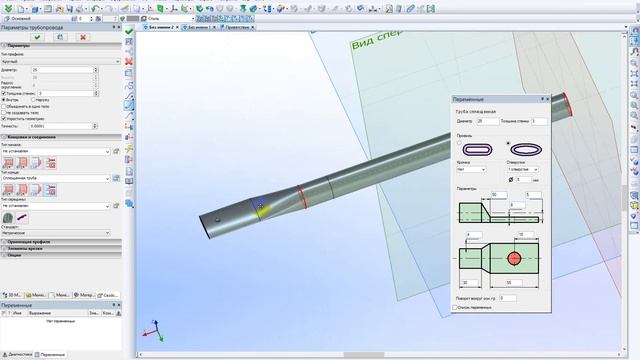The width and height of the screenshot is (640, 360).
Task: Click the hole diameter field beside ⌀ symbol
Action: tap(524, 180)
